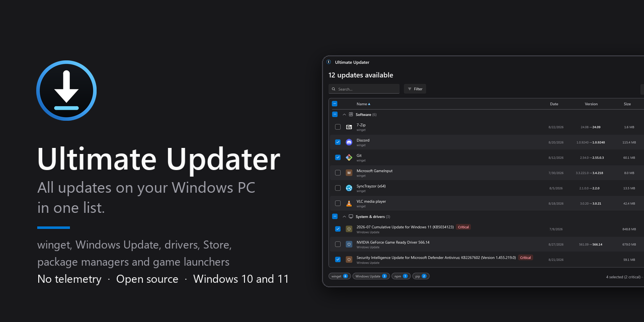The height and width of the screenshot is (322, 644).
Task: Click the 'Ultimate Updater' title bar text
Action: (x=352, y=62)
